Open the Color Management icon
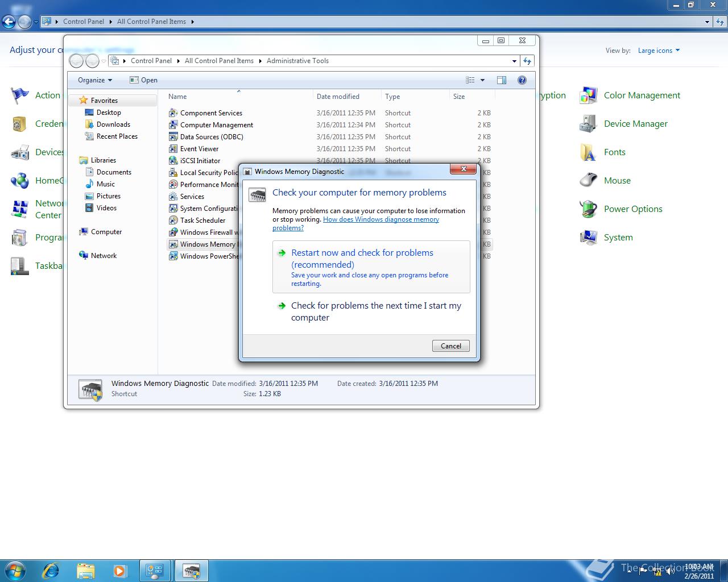 [589, 95]
